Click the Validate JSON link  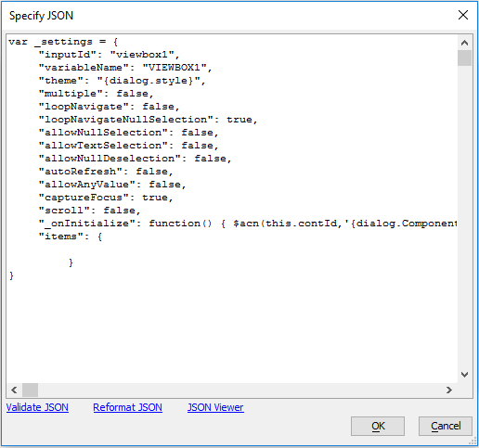click(x=37, y=407)
